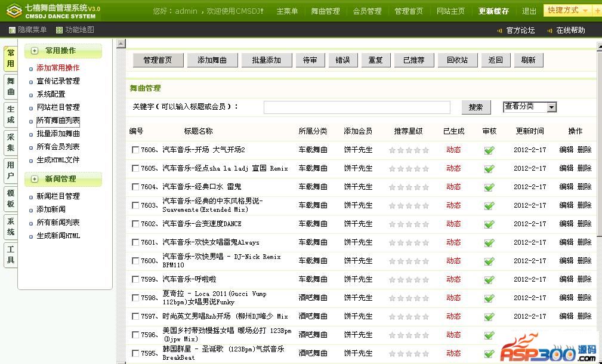The height and width of the screenshot is (364, 602).
Task: Click 删除 for song 7605
Action: click(584, 168)
